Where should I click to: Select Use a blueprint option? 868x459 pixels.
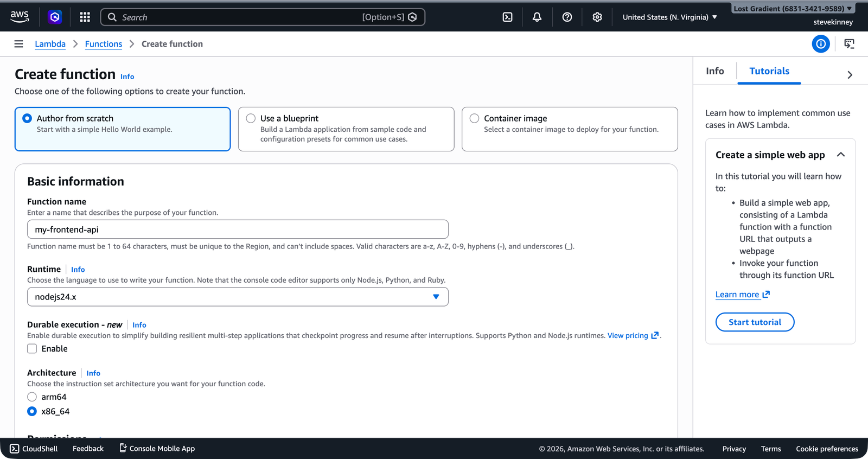pyautogui.click(x=346, y=129)
